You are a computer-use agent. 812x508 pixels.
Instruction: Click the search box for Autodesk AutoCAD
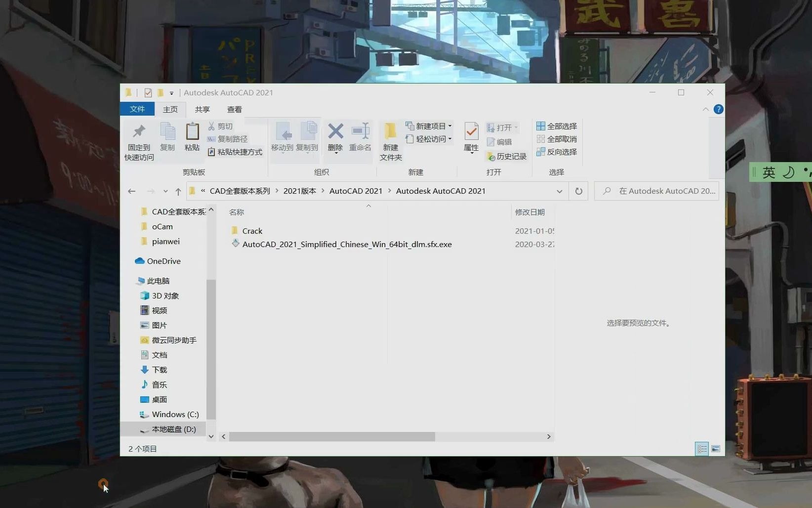656,191
